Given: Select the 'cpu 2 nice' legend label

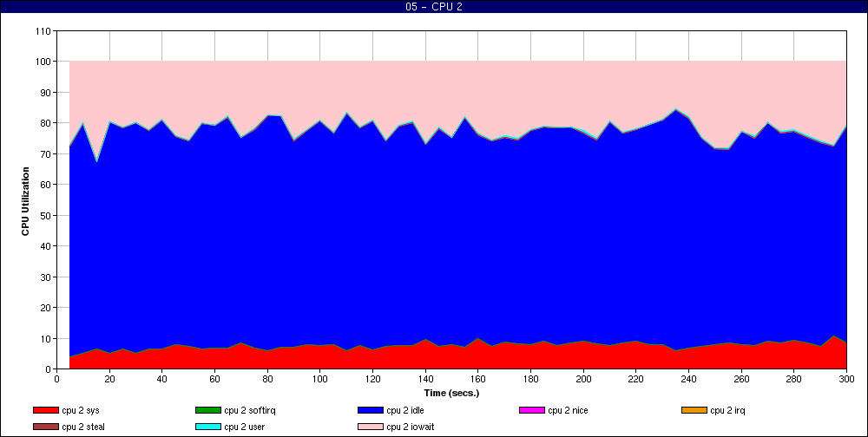Looking at the screenshot, I should coord(568,410).
